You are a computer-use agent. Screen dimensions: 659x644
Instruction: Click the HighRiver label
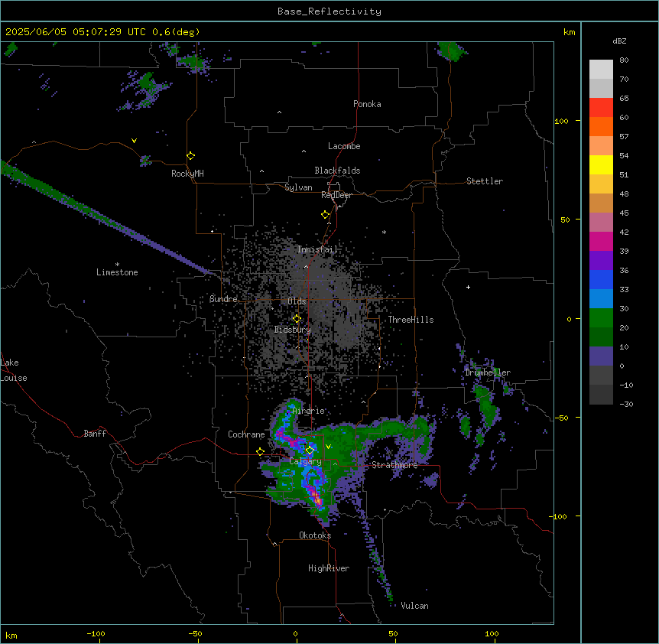pos(329,568)
